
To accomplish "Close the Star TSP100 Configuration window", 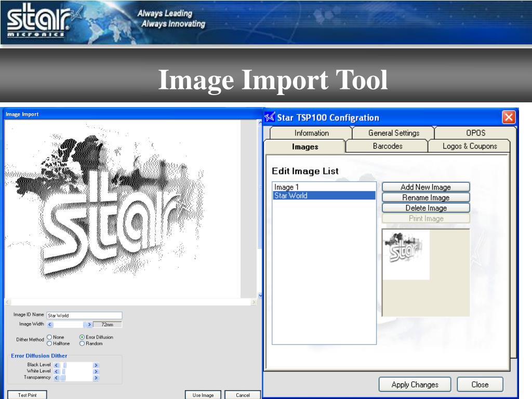I will pos(509,117).
